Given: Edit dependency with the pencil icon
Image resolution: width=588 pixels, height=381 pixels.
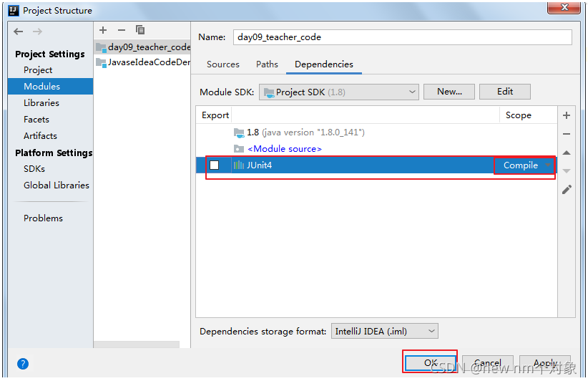Looking at the screenshot, I should coord(567,190).
